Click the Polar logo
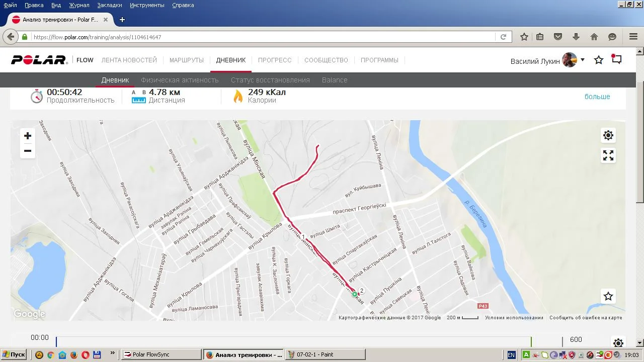 (x=39, y=60)
